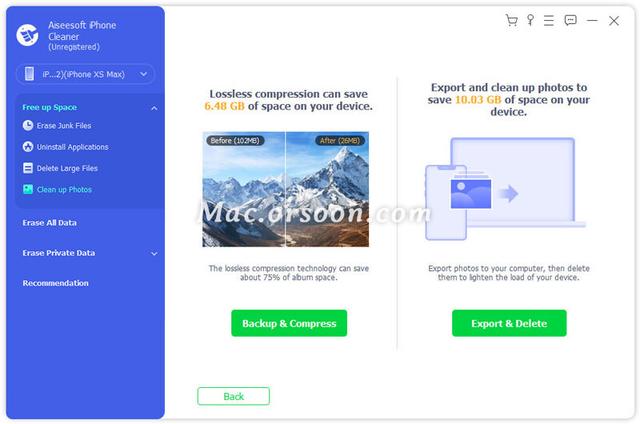This screenshot has width=640, height=424.
Task: Open the shopping cart purchase icon
Action: coord(511,20)
